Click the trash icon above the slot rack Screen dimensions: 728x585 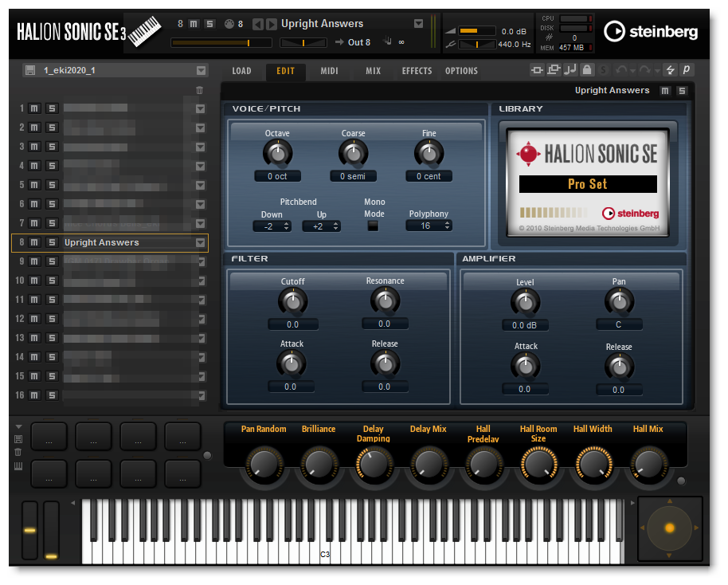(199, 90)
